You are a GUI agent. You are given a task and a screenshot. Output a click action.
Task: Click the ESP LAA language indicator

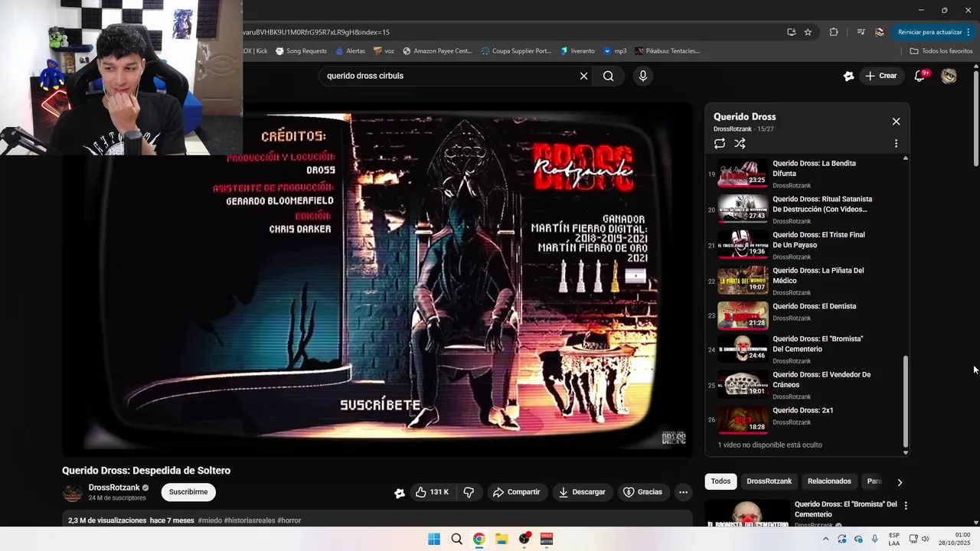pyautogui.click(x=894, y=539)
